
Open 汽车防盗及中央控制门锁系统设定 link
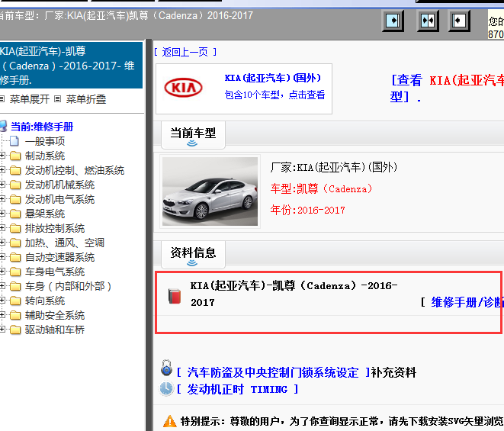(x=272, y=372)
